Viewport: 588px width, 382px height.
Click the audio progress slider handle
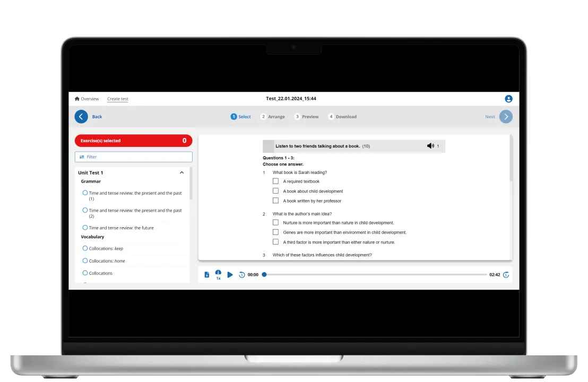click(x=264, y=275)
